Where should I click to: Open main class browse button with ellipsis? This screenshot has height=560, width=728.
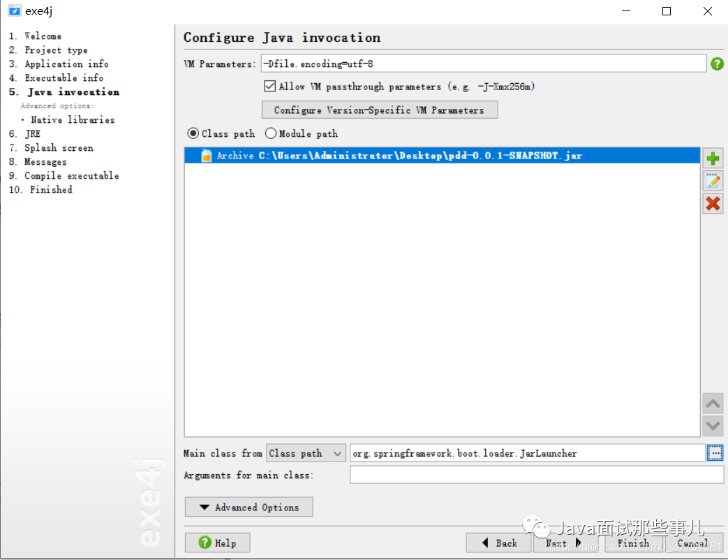(715, 452)
